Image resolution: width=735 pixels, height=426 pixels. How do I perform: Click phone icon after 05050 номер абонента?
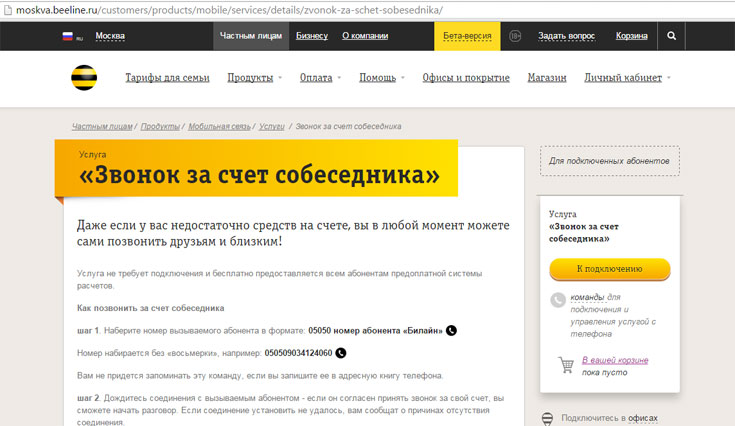(451, 330)
